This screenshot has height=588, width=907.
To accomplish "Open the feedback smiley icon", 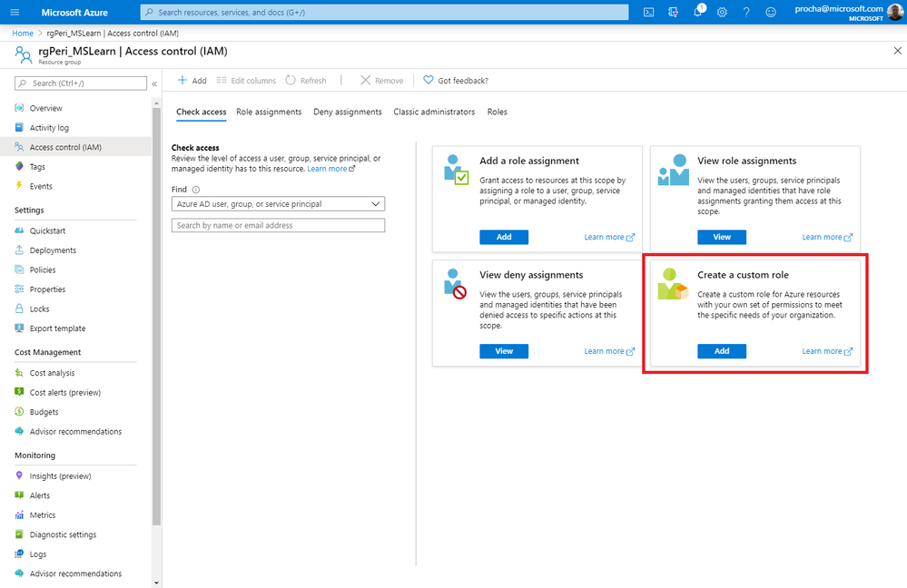I will (x=771, y=12).
